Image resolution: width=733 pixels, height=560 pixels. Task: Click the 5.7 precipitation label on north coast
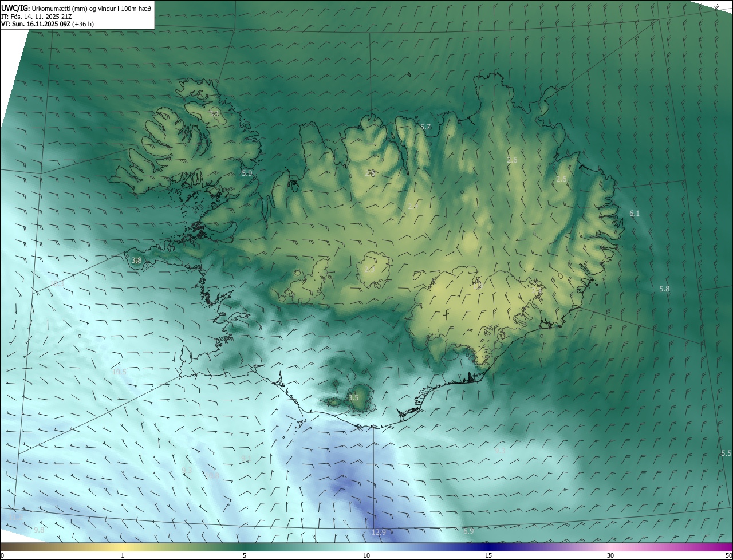tap(425, 127)
